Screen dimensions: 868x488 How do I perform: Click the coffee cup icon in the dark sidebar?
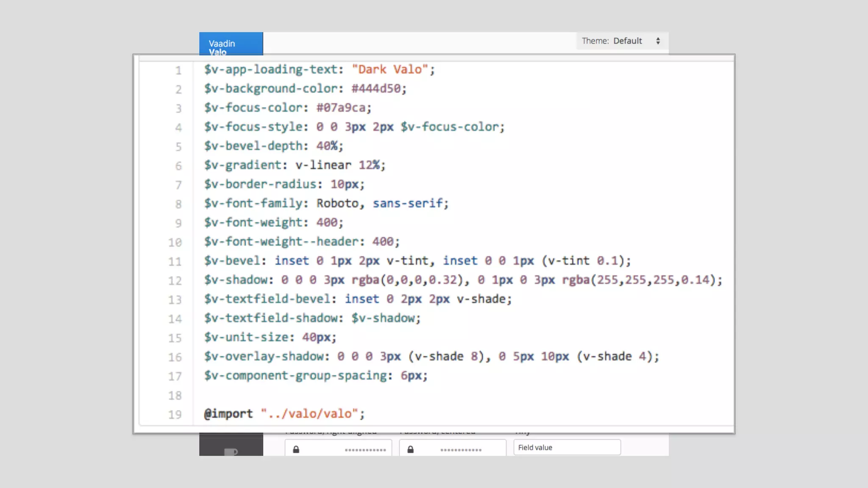point(230,452)
